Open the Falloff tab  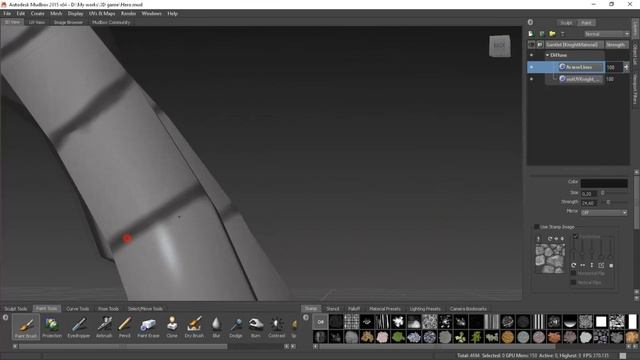pos(354,309)
